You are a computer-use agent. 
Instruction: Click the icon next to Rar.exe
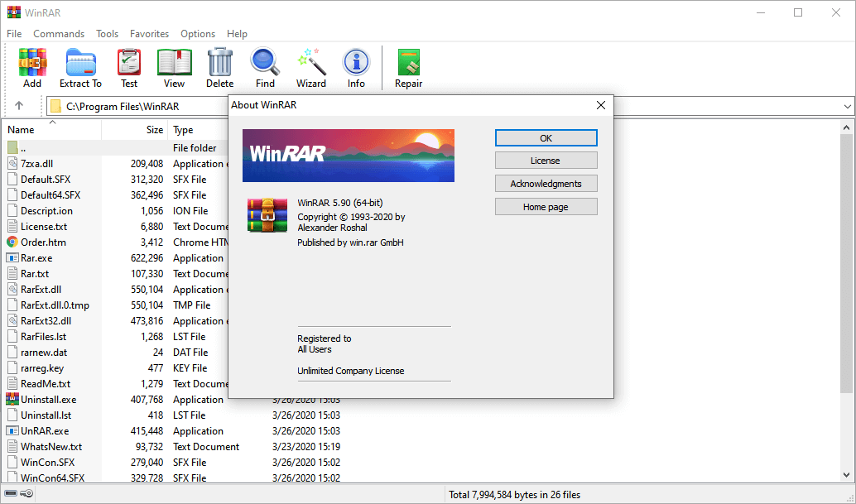click(12, 257)
